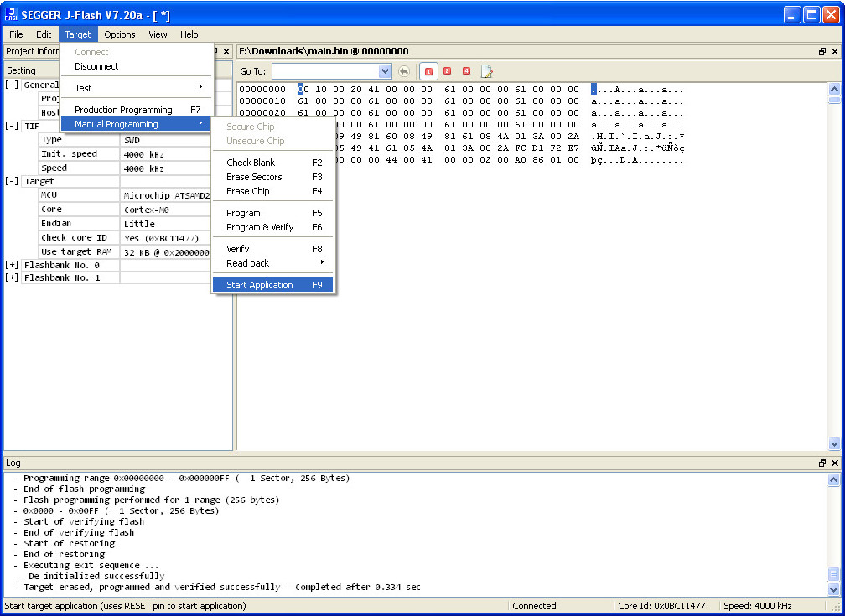Choose Erase Chip F4

click(x=272, y=191)
